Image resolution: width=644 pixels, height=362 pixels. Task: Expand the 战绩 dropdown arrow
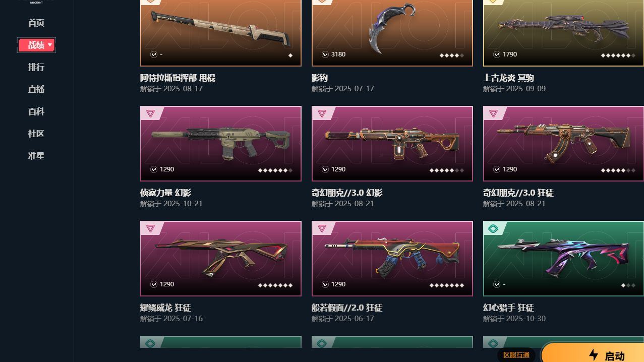[x=50, y=45]
